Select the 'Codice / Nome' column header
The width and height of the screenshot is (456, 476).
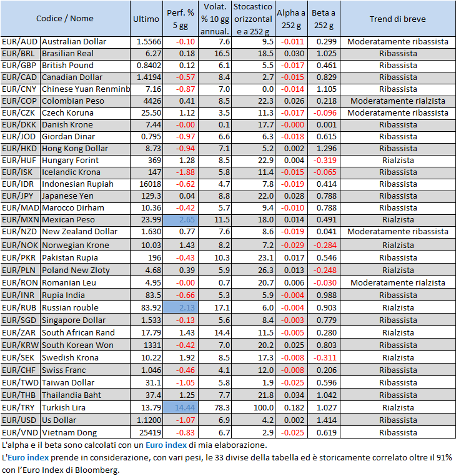click(x=65, y=19)
